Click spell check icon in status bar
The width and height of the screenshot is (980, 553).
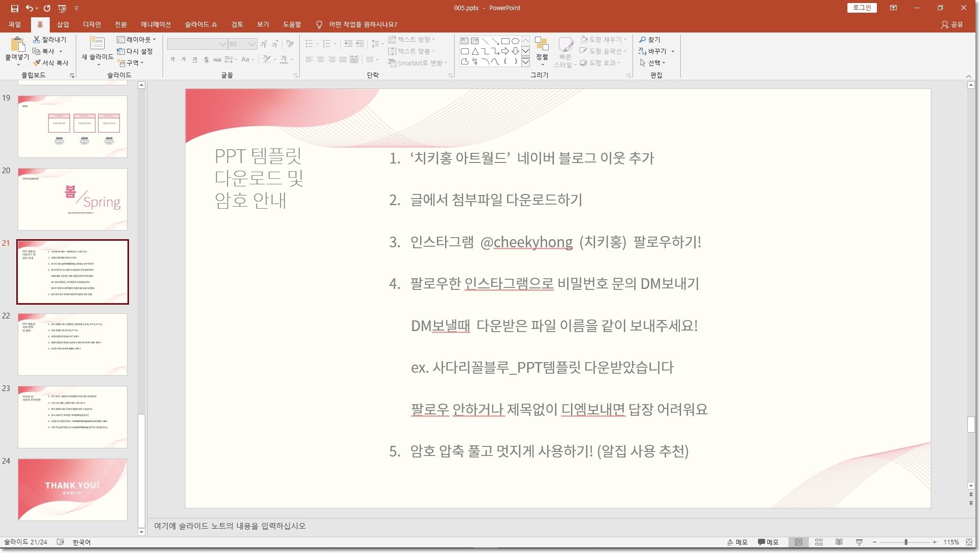point(60,542)
